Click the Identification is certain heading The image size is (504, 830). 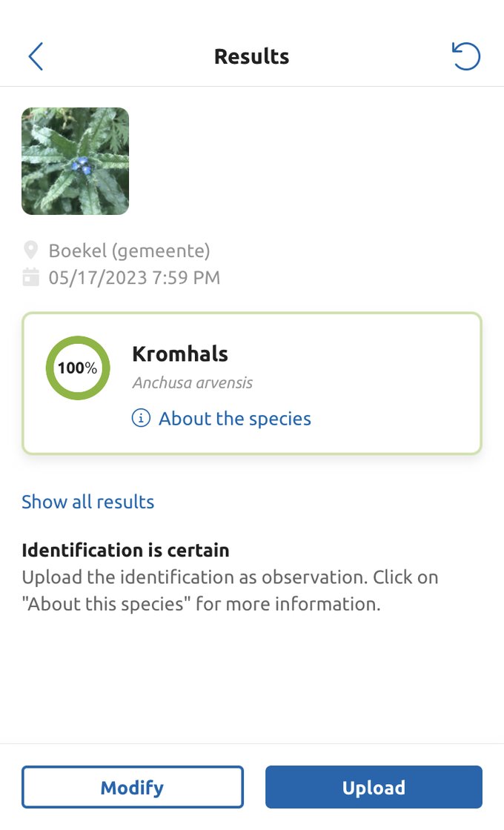click(x=125, y=550)
